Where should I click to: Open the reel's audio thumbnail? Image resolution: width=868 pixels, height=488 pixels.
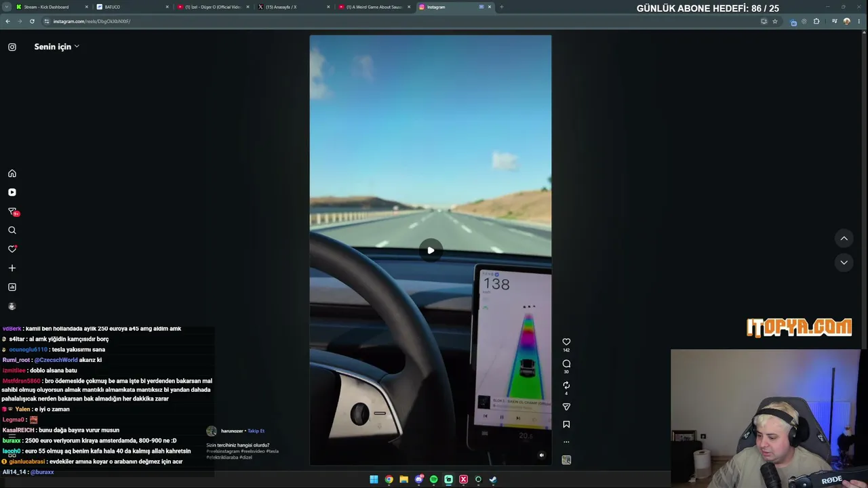(x=566, y=460)
